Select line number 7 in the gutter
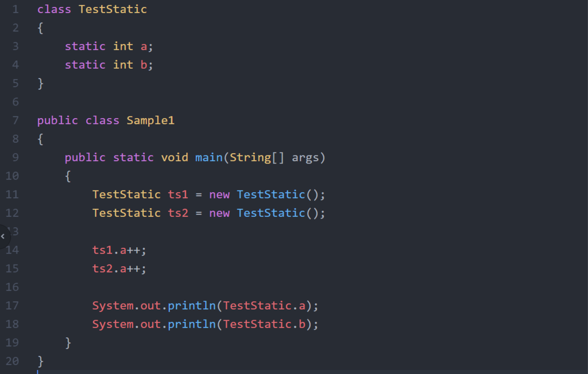This screenshot has width=588, height=374. [16, 120]
